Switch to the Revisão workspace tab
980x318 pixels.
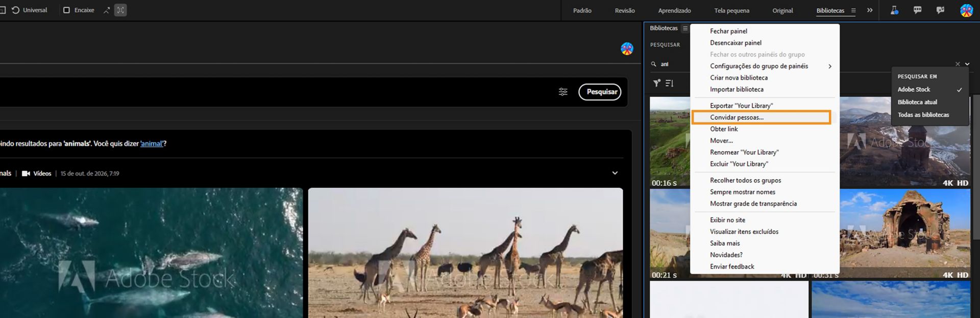click(625, 11)
